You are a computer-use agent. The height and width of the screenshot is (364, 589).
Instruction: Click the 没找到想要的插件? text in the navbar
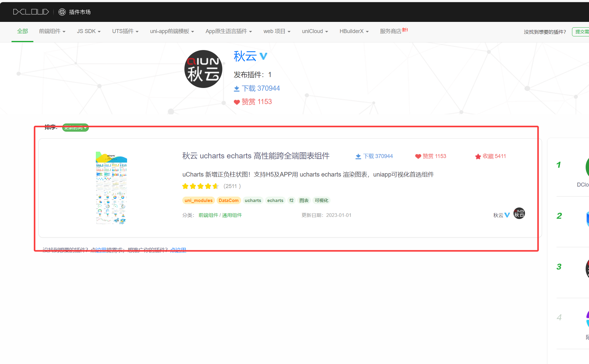545,32
